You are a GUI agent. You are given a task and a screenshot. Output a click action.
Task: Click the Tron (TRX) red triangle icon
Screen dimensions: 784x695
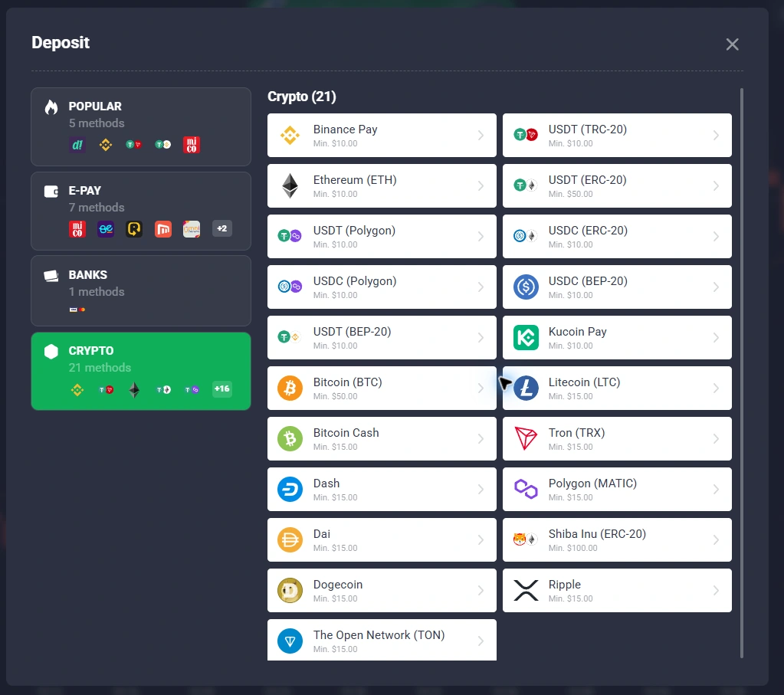click(526, 438)
